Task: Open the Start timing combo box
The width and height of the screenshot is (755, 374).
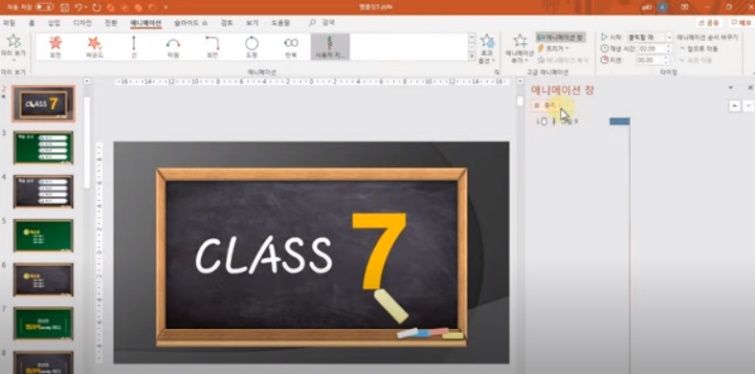Action: click(649, 37)
